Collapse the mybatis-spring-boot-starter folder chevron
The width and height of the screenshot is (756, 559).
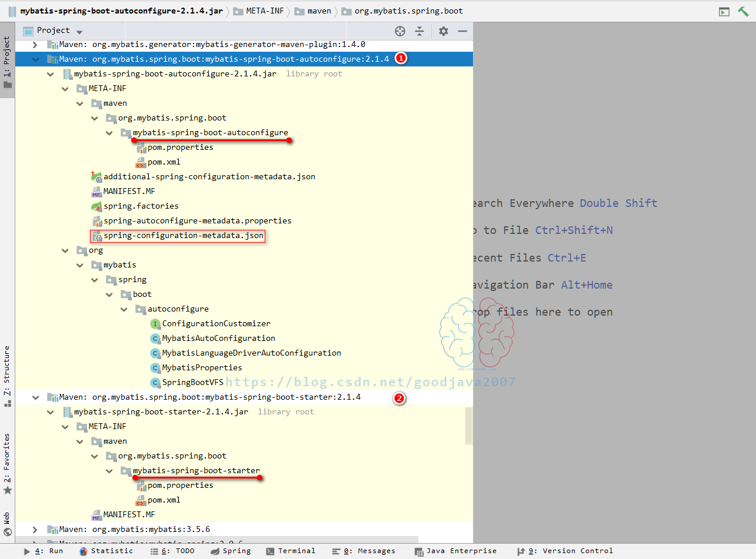tap(109, 471)
